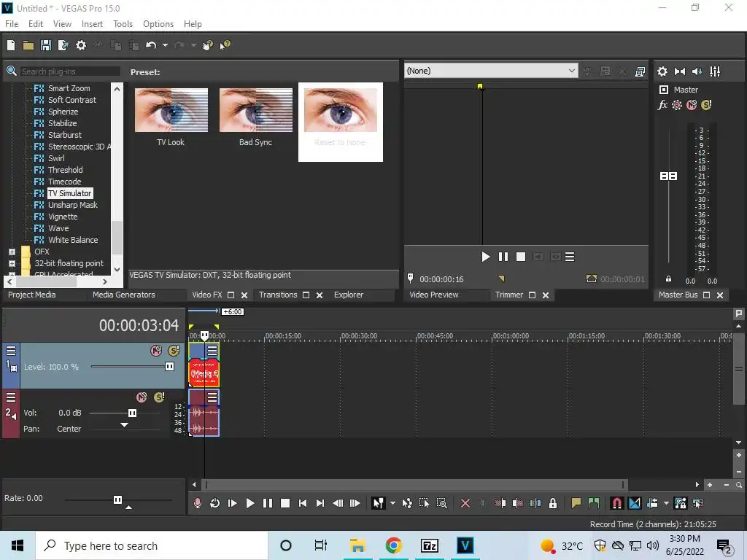Screen dimensions: 747x560
Task: Open the video track 1 hamburger menu
Action: [x=11, y=351]
